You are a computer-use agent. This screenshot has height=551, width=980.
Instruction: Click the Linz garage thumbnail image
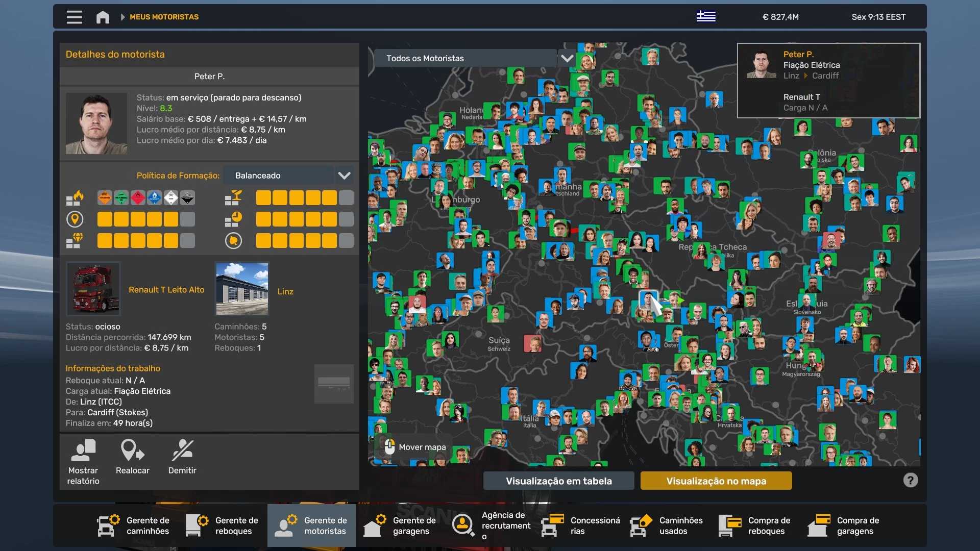(x=242, y=289)
